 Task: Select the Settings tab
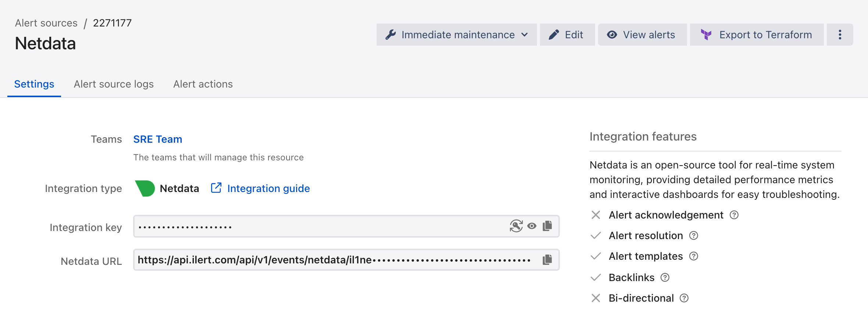click(x=34, y=84)
